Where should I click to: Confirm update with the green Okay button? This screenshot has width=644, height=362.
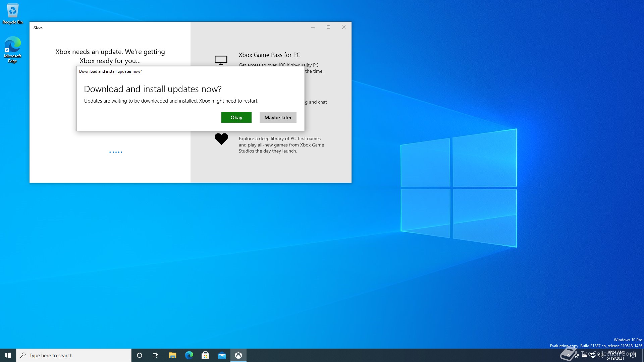pyautogui.click(x=236, y=117)
